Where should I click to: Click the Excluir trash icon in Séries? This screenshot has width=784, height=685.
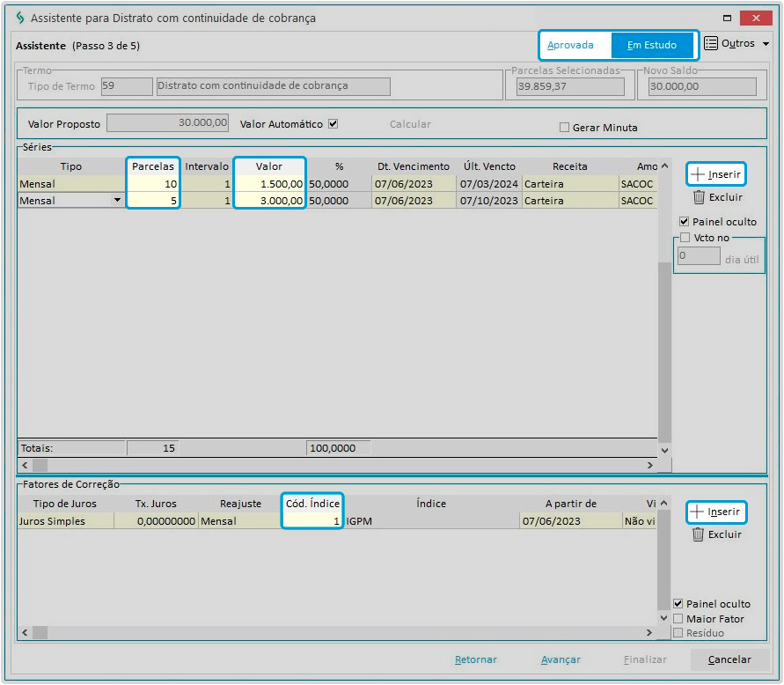click(x=699, y=197)
